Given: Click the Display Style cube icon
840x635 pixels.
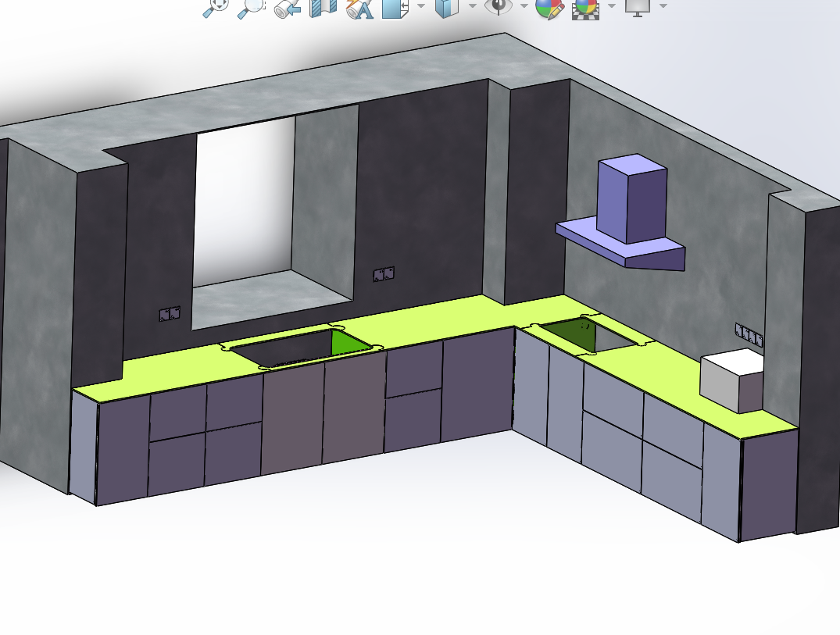Looking at the screenshot, I should 446,7.
